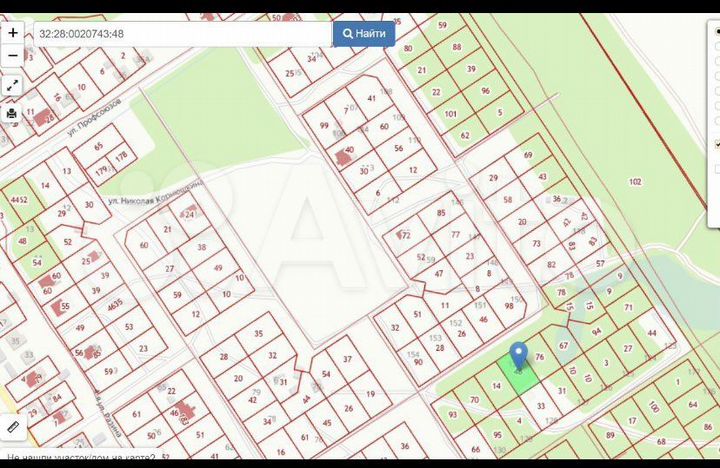The width and height of the screenshot is (720, 468).
Task: Click the print map icon
Action: tap(12, 113)
